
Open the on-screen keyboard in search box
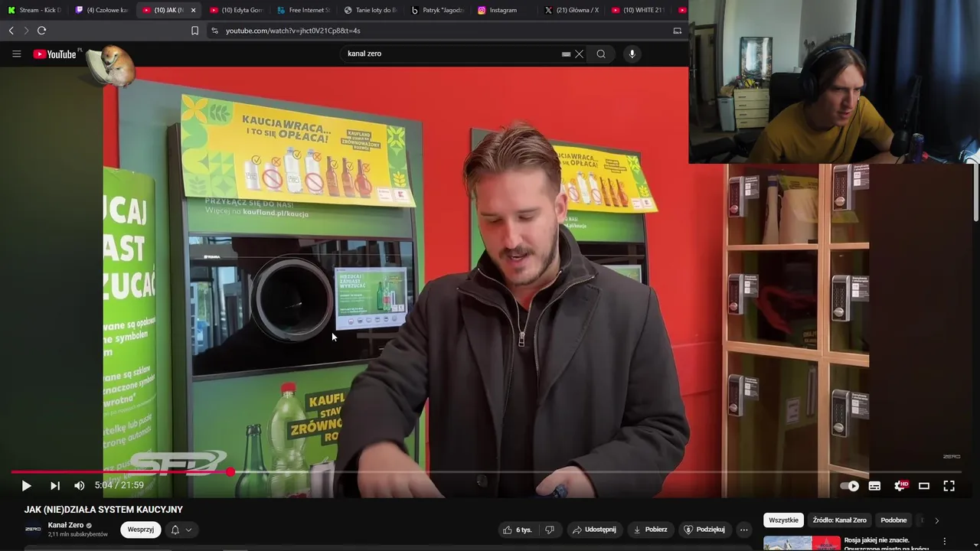(567, 54)
